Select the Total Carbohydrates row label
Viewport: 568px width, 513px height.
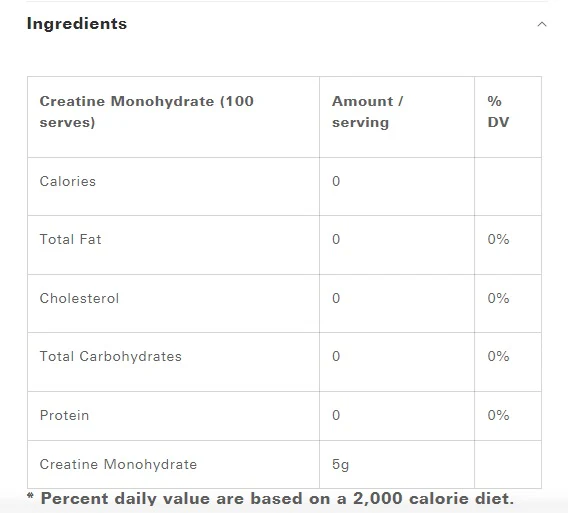(110, 356)
